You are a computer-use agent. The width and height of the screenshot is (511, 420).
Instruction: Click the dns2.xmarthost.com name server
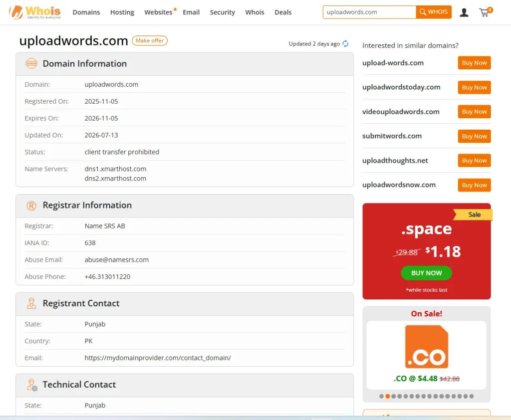click(x=115, y=179)
